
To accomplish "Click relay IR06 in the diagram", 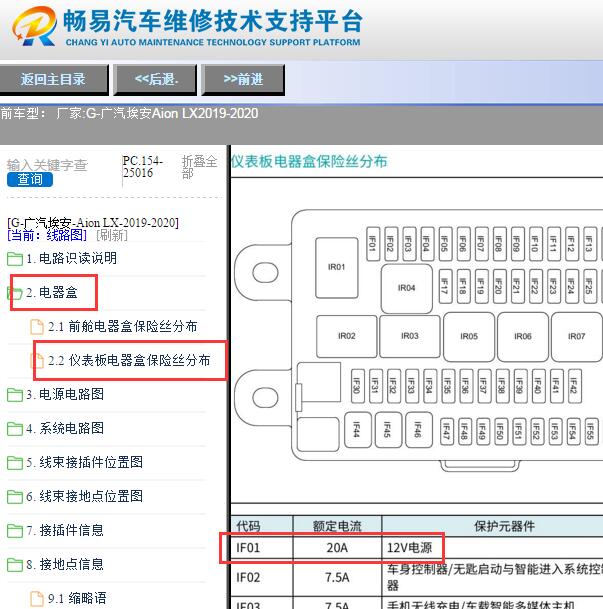I will coord(523,337).
